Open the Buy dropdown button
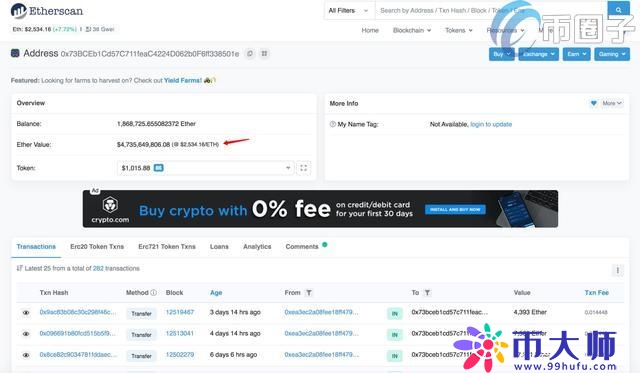Viewport: 640px width, 373px height. tap(502, 54)
